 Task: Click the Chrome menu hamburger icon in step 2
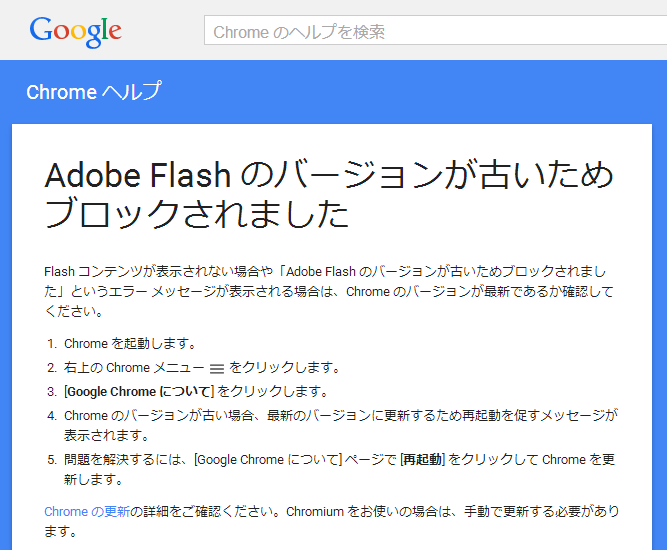pos(217,368)
